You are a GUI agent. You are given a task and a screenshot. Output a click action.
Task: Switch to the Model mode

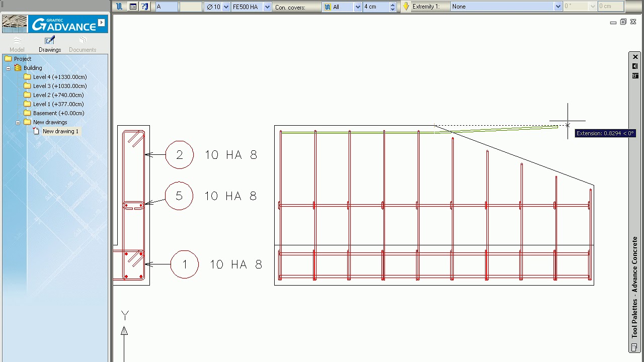(17, 44)
